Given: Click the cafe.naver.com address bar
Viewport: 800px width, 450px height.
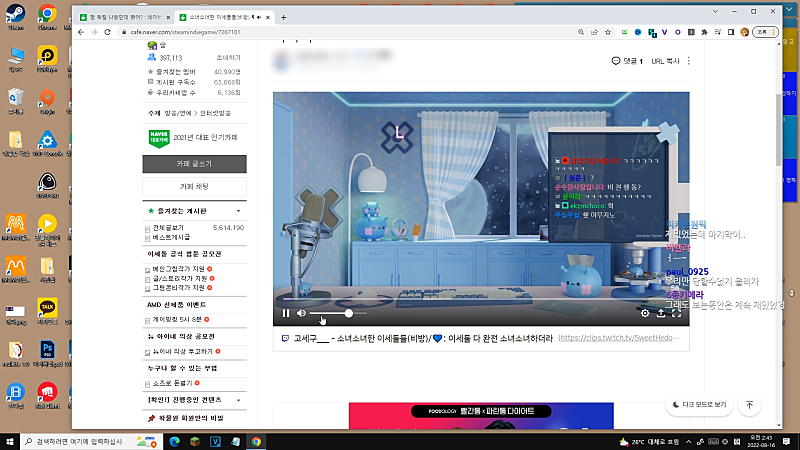Looking at the screenshot, I should coord(347,32).
